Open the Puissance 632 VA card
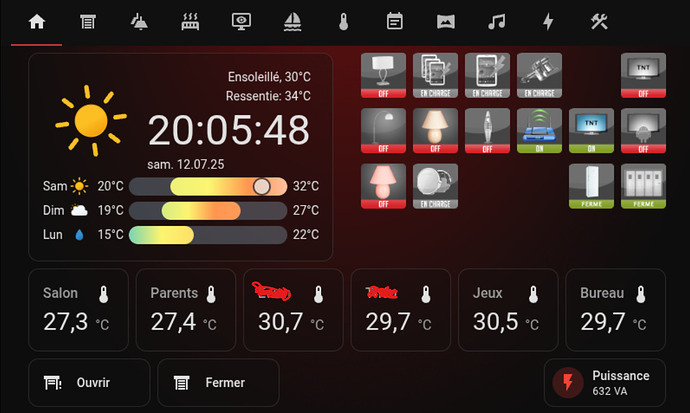The width and height of the screenshot is (690, 413). [605, 383]
